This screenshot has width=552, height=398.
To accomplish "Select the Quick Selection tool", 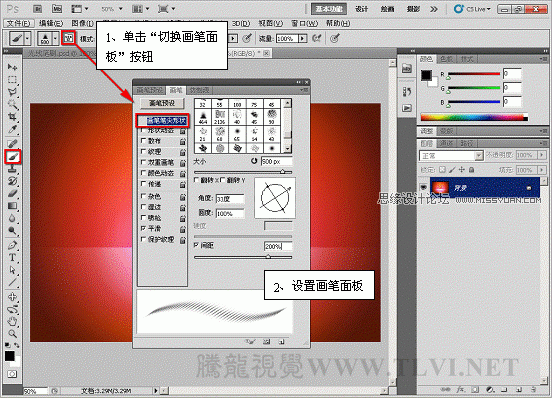I will point(12,104).
